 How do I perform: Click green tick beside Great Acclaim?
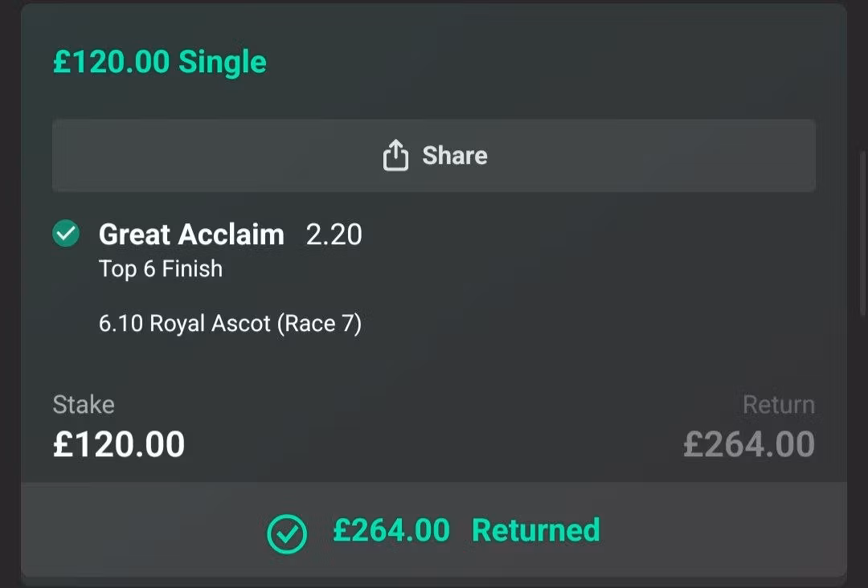[x=66, y=234]
